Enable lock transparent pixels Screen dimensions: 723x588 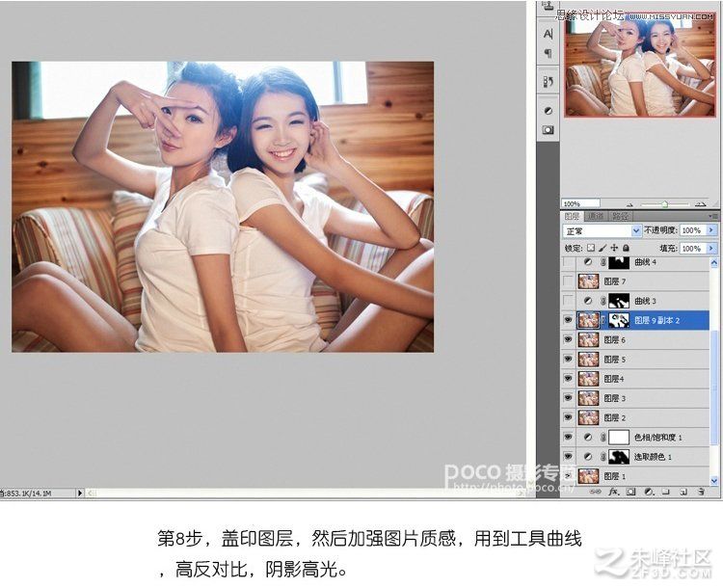click(x=591, y=248)
